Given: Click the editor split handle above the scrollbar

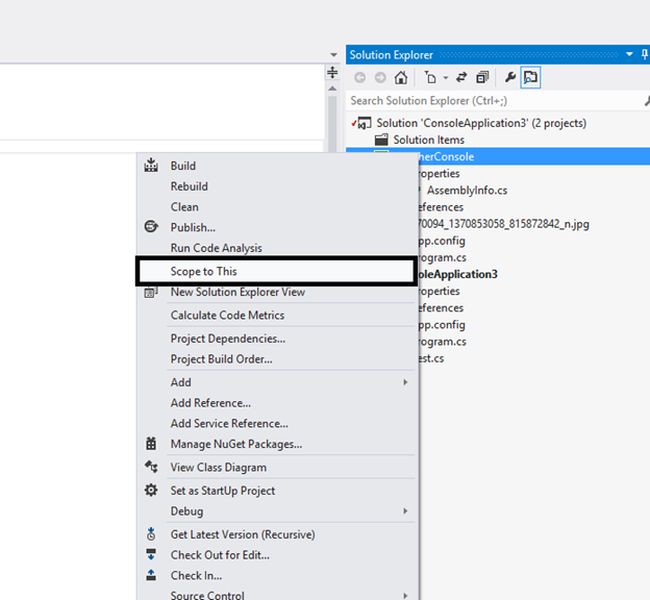Looking at the screenshot, I should pyautogui.click(x=332, y=72).
